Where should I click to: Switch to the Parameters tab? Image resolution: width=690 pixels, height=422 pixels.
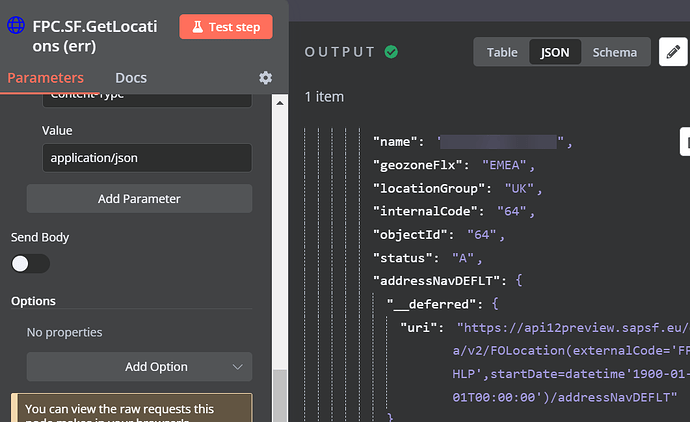pyautogui.click(x=45, y=78)
